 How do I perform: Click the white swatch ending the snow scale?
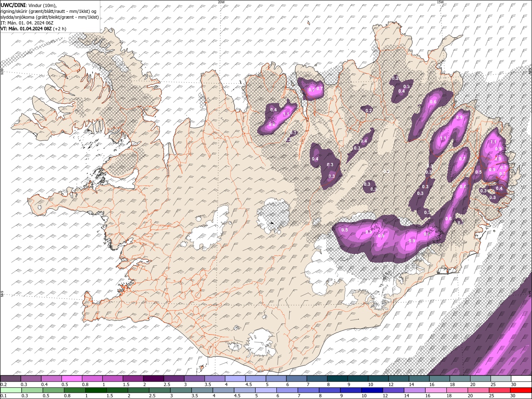[x=521, y=379]
